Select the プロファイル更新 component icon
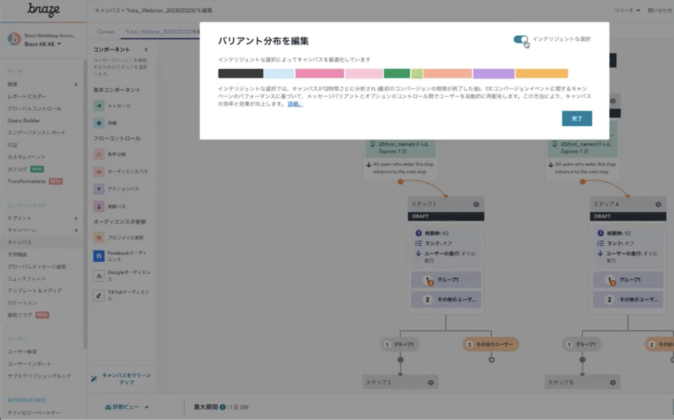The width and height of the screenshot is (674, 420). coord(99,237)
